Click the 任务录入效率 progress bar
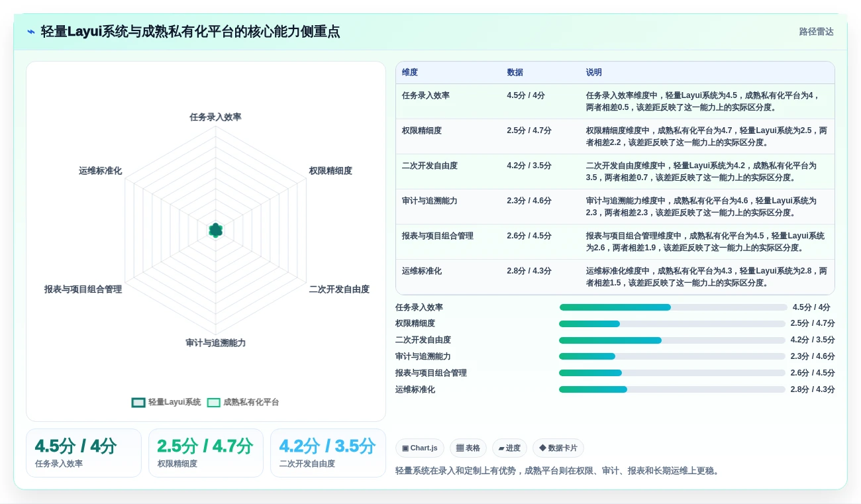The image size is (861, 504). tap(673, 307)
